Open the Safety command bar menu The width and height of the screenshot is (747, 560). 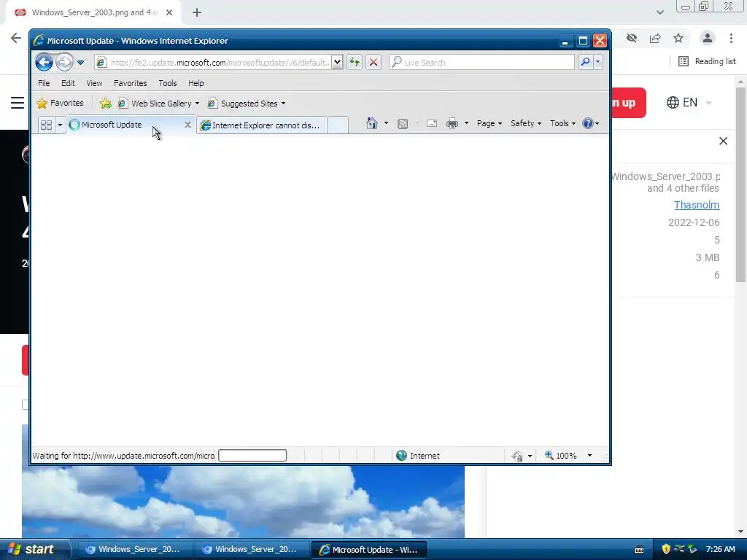tap(526, 123)
